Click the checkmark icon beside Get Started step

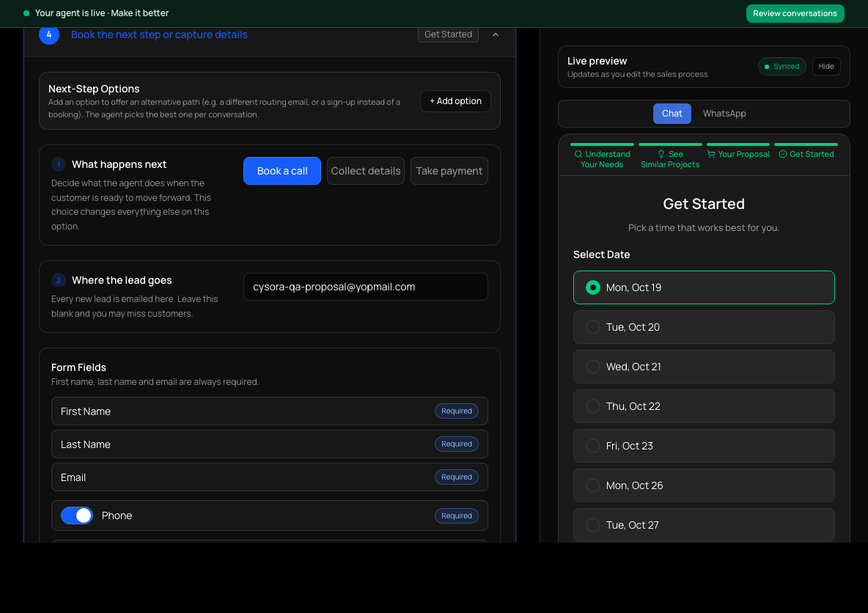point(783,154)
